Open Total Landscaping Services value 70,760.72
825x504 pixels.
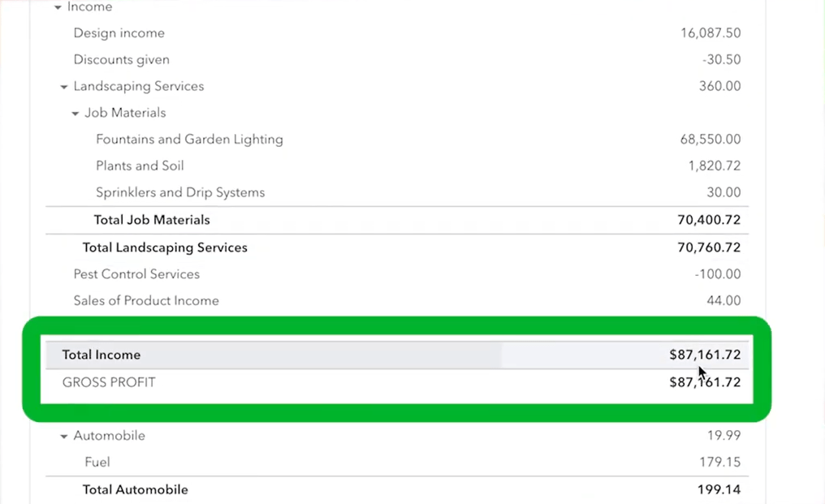coord(709,248)
